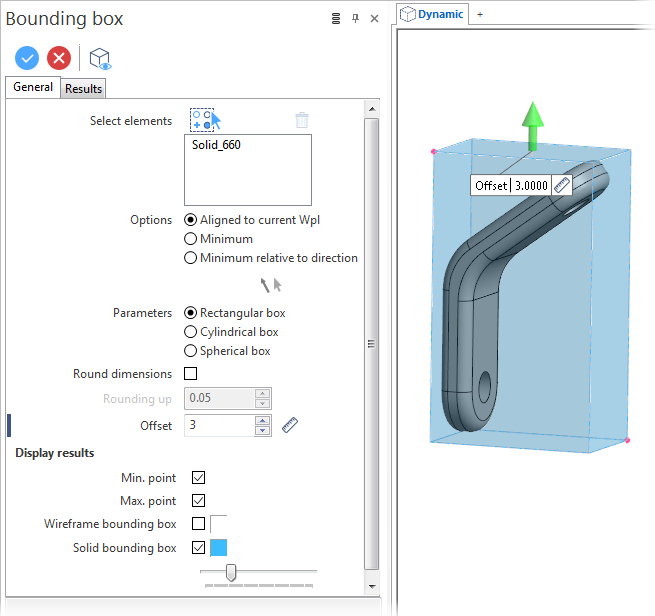Enable Round dimensions checkbox
This screenshot has width=655, height=616.
[x=190, y=373]
